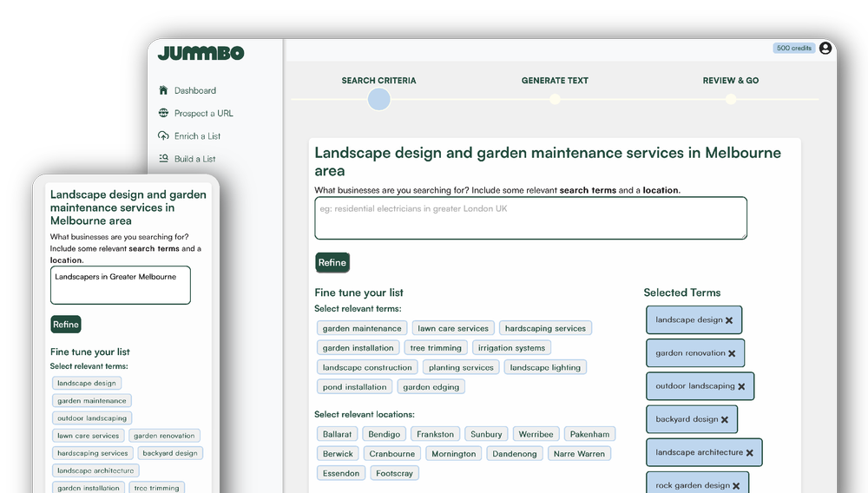The height and width of the screenshot is (493, 868).
Task: Remove the landscape design selected term
Action: tap(729, 320)
